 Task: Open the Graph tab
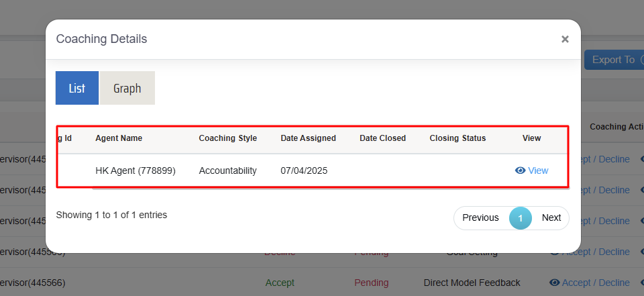click(127, 88)
